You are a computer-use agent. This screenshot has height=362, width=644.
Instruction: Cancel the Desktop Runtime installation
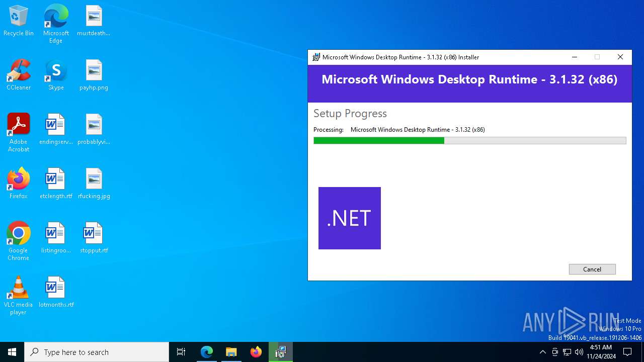pos(592,269)
